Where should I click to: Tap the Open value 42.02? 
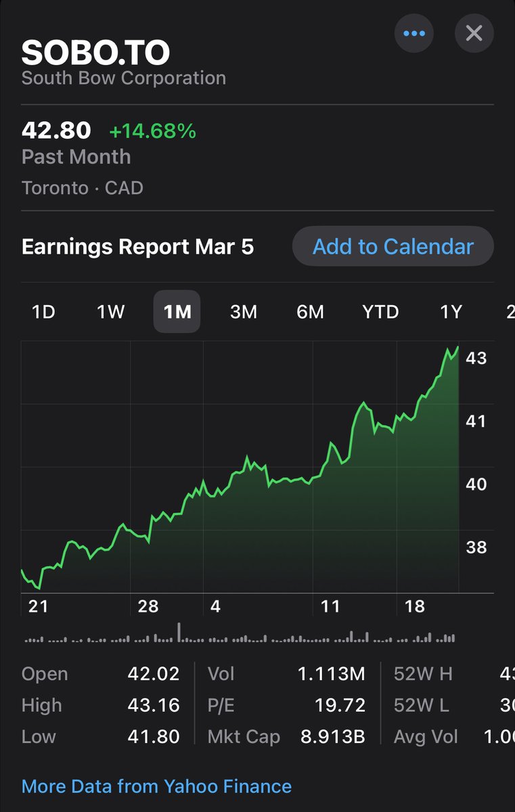(x=154, y=674)
